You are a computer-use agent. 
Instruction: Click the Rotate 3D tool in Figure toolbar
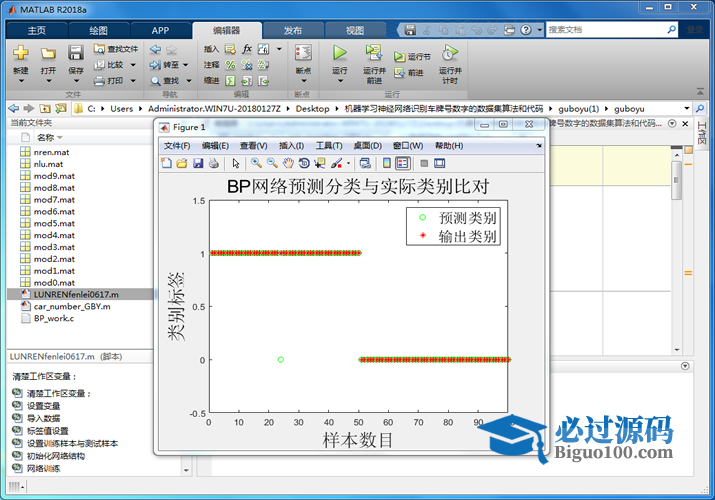point(304,163)
